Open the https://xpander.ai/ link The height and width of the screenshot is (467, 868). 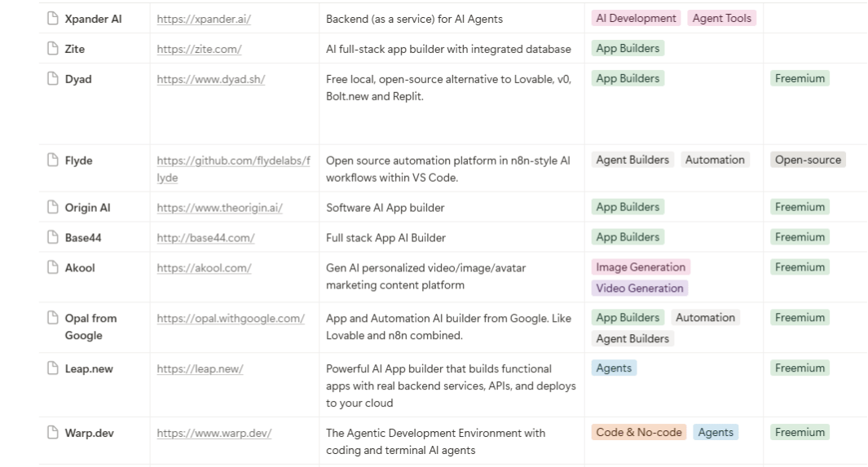coord(204,19)
